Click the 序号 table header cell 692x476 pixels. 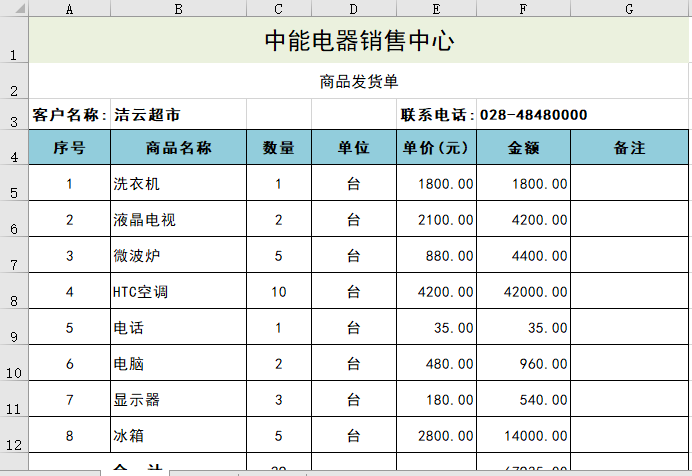click(69, 148)
